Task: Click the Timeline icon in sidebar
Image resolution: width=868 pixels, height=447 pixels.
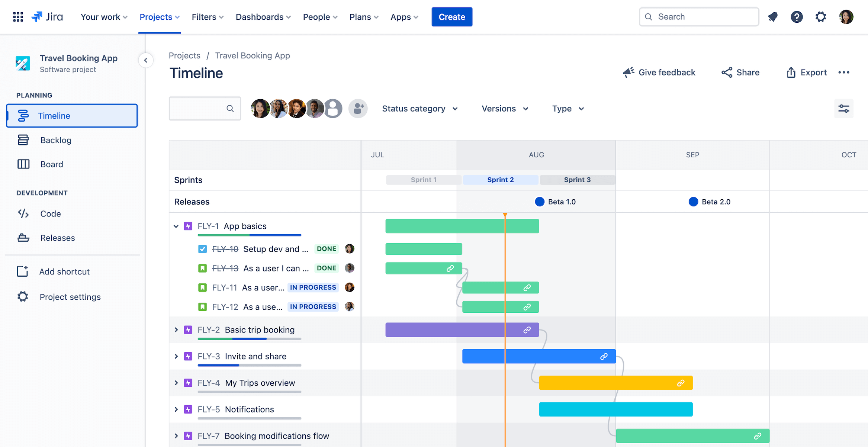Action: pos(23,115)
